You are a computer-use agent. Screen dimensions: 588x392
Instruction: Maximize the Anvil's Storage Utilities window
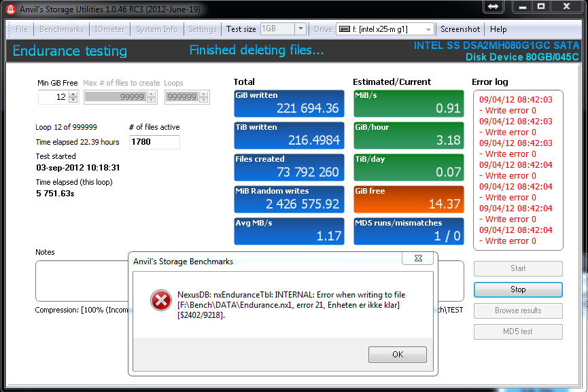tap(541, 6)
